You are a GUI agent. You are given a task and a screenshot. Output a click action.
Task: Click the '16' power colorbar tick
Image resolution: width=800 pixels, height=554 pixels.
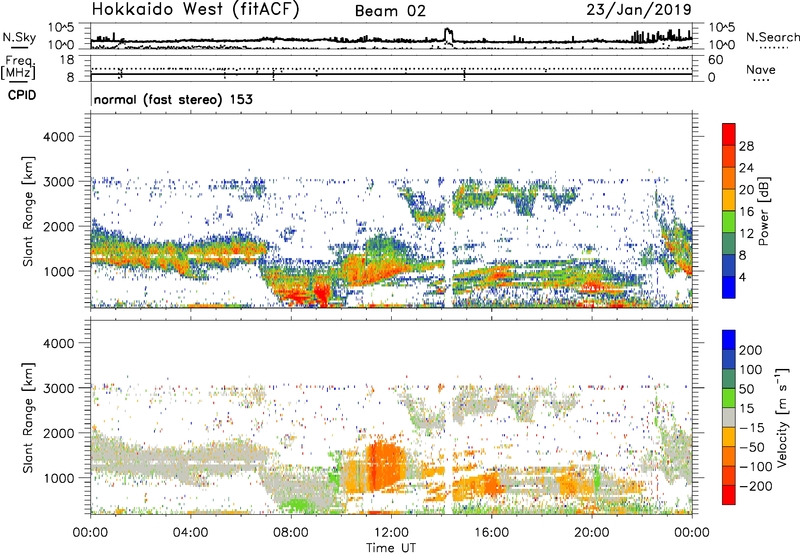(746, 212)
